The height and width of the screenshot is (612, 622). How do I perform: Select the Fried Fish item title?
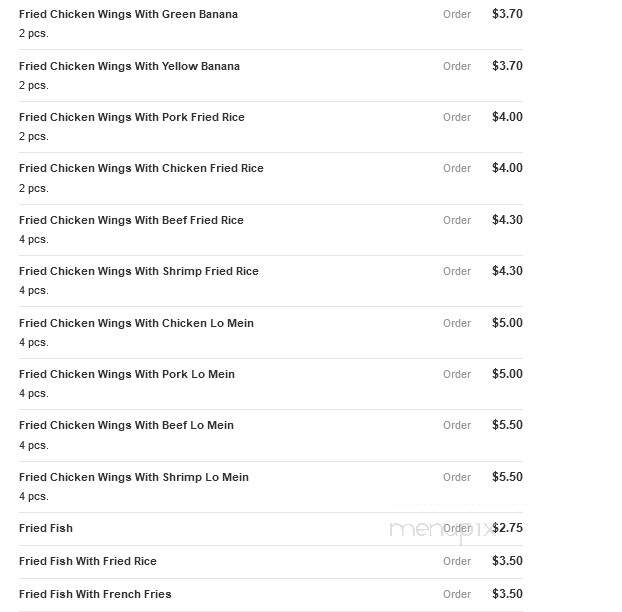(x=46, y=528)
